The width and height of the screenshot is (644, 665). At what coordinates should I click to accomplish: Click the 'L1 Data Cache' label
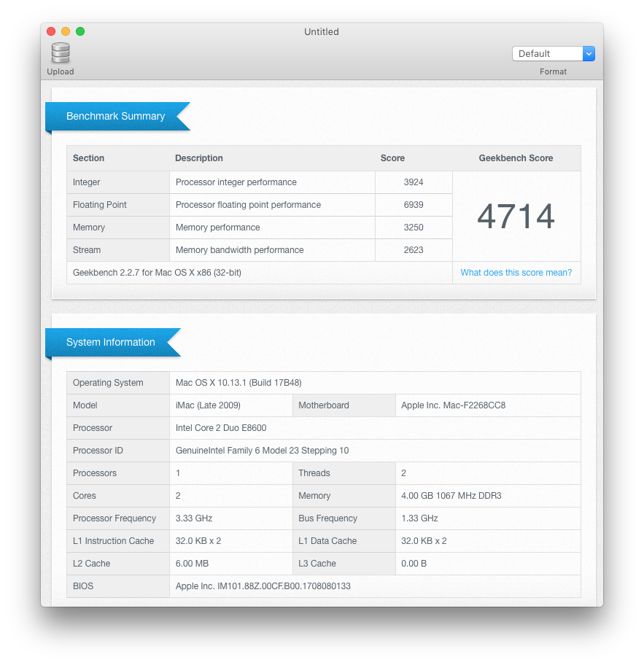coord(327,541)
